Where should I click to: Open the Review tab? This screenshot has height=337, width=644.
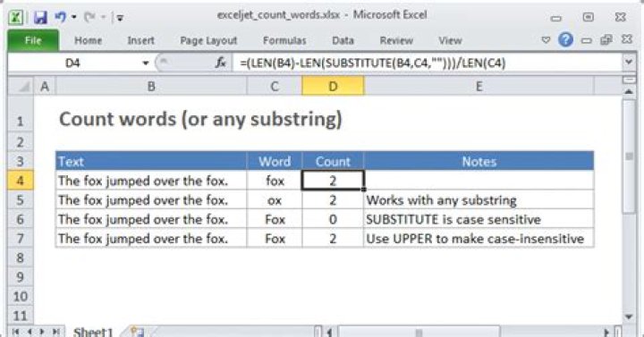click(x=396, y=40)
